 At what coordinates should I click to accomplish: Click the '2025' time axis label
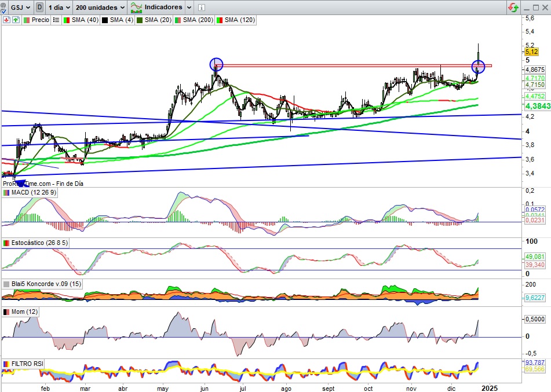tap(490, 388)
